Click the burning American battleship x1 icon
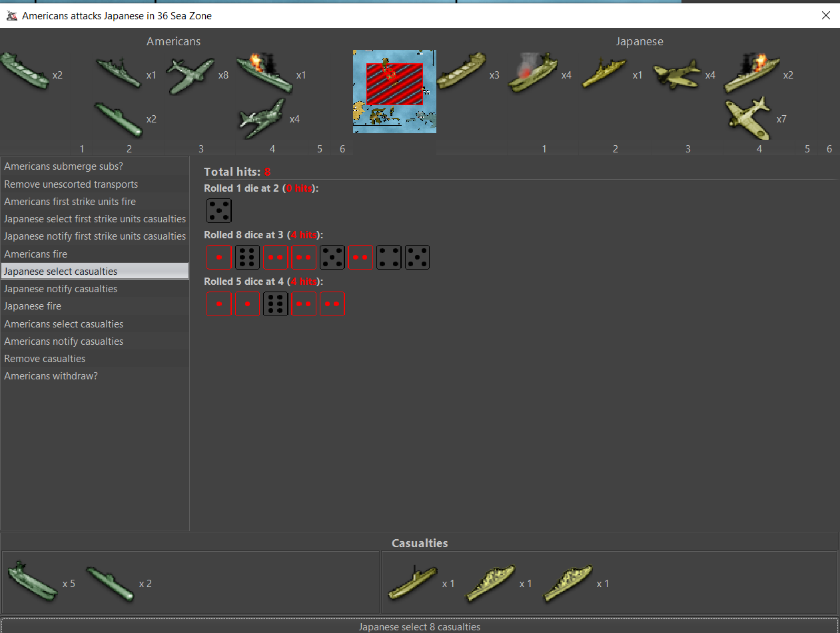 pos(264,73)
